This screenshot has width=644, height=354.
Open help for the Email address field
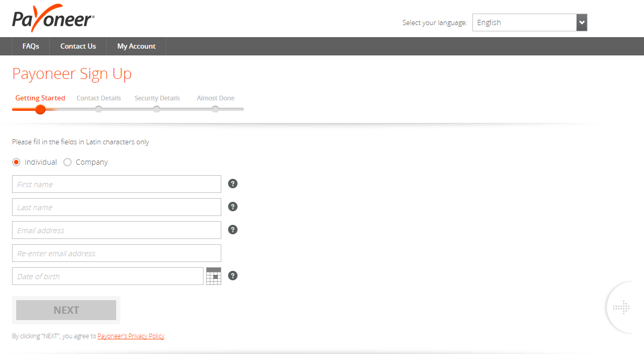tap(233, 230)
